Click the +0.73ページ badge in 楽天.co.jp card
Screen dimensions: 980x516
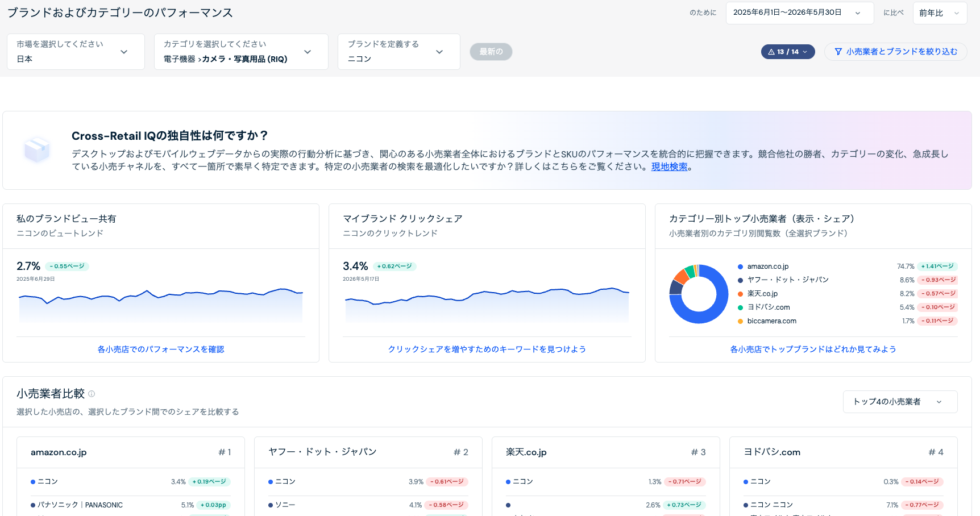[x=684, y=505]
